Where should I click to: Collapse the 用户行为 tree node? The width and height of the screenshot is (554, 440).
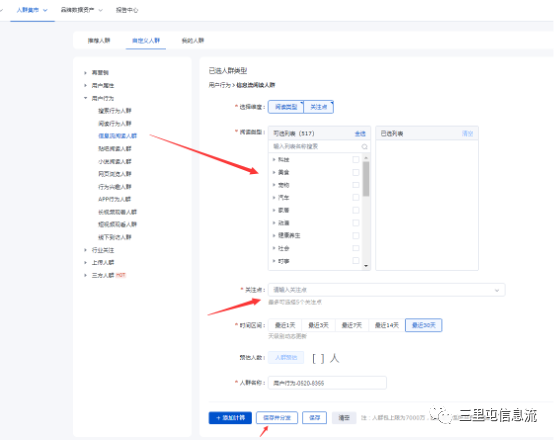85,98
